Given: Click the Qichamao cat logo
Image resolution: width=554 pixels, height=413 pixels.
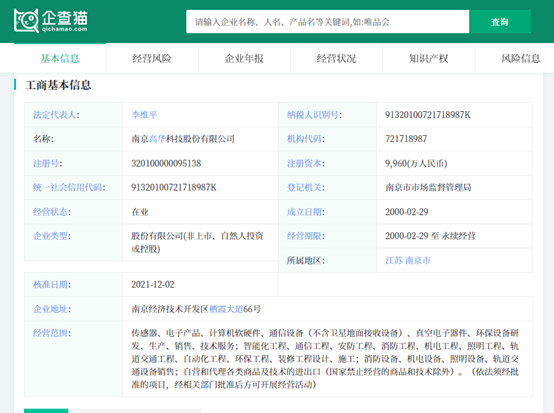Looking at the screenshot, I should pos(51,20).
